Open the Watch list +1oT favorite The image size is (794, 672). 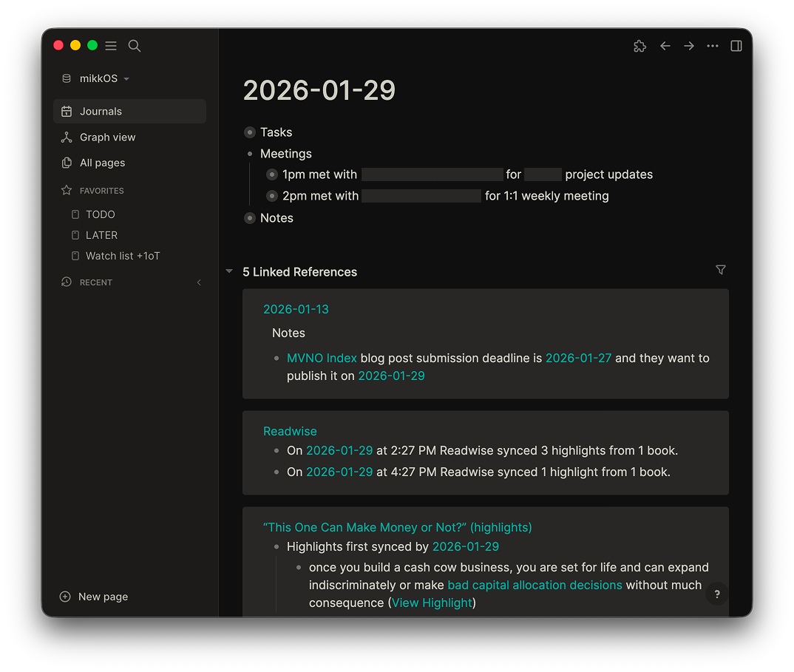123,255
